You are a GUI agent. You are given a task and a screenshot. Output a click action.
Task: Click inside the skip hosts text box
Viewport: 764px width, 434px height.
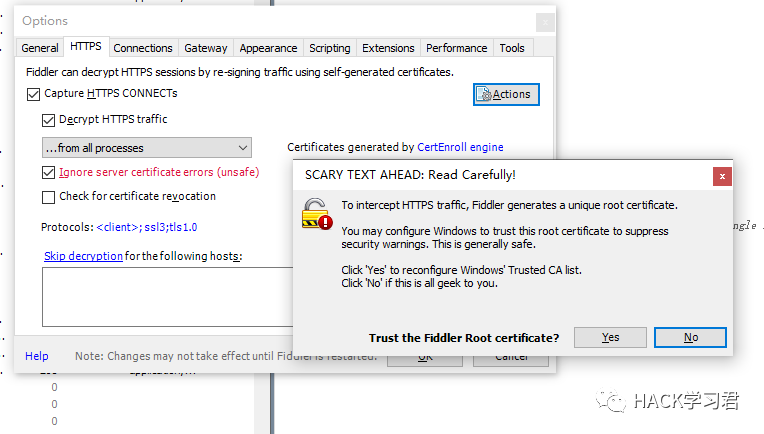click(x=168, y=297)
